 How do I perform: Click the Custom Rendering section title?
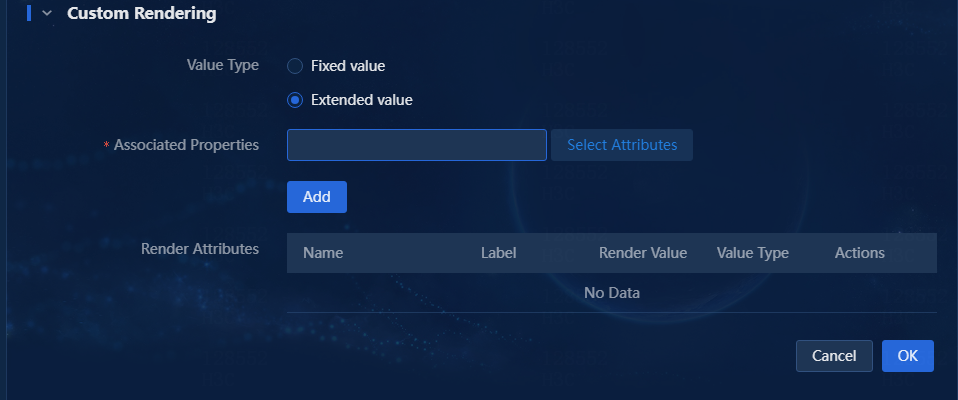coord(142,13)
